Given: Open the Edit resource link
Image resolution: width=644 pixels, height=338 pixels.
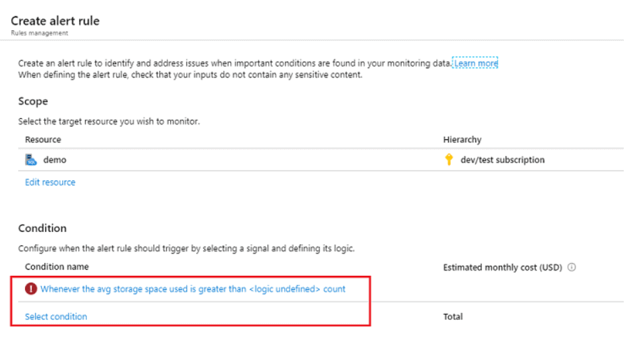Looking at the screenshot, I should point(50,182).
